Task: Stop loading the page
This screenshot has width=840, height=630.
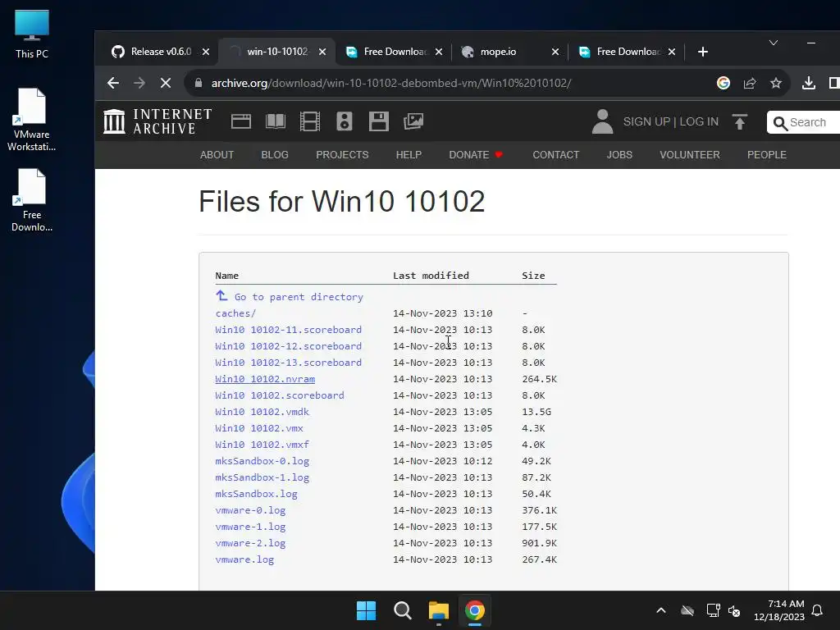Action: click(166, 83)
